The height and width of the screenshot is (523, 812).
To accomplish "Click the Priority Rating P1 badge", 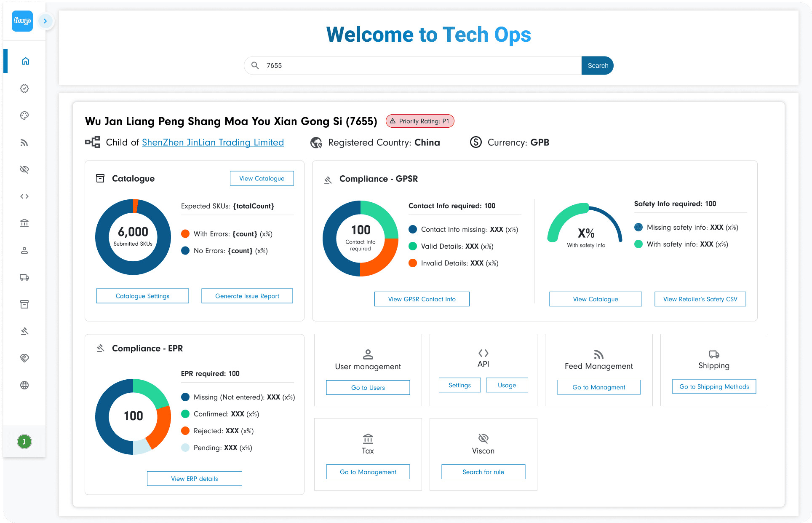I will coord(420,121).
